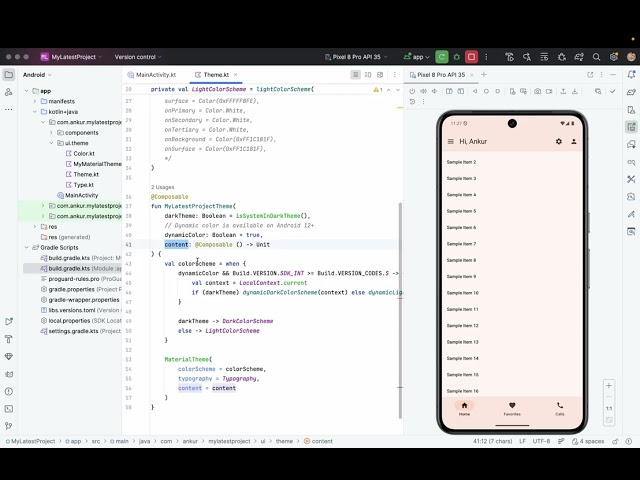This screenshot has width=640, height=480.
Task: Toggle read-only lock icon in status bar
Action: (615, 441)
